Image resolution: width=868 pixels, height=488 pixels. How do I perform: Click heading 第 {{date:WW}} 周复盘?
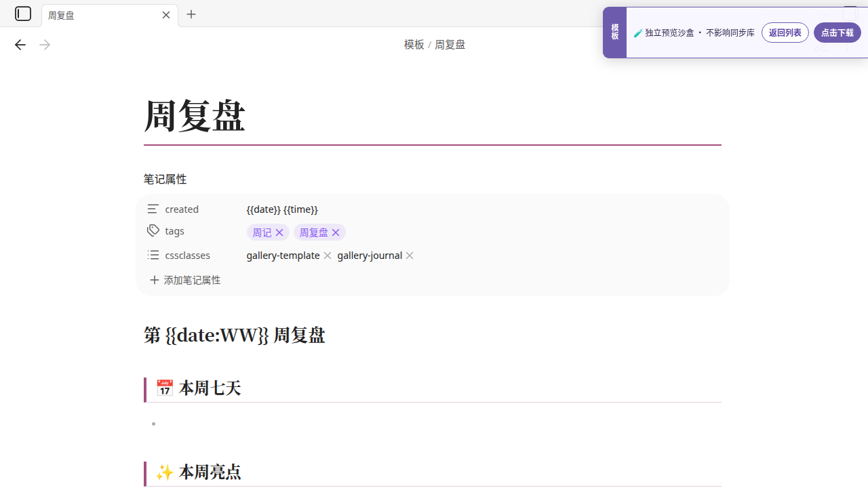235,335
